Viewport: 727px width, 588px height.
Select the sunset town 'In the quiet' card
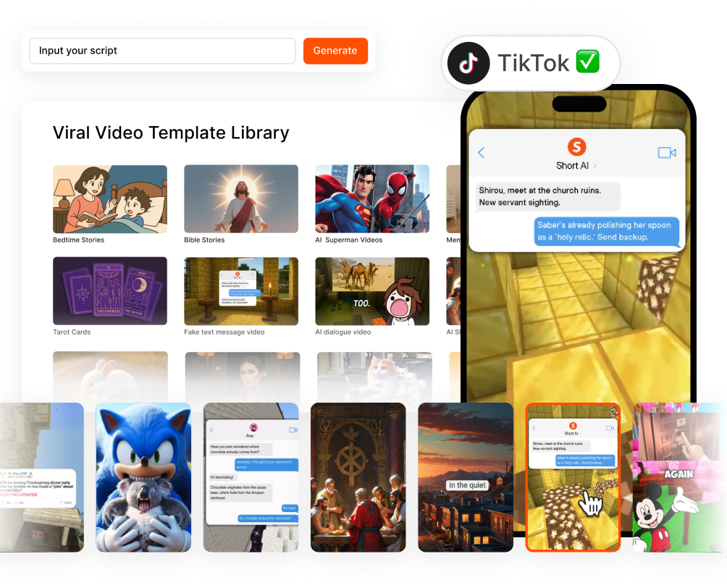466,477
